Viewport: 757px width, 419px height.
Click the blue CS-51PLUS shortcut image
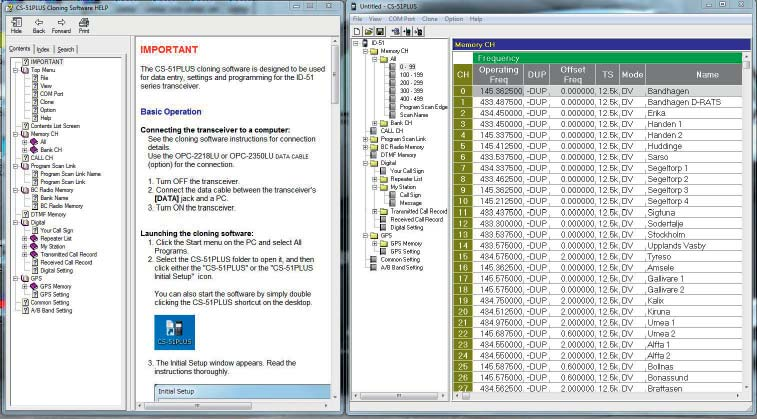pyautogui.click(x=175, y=333)
